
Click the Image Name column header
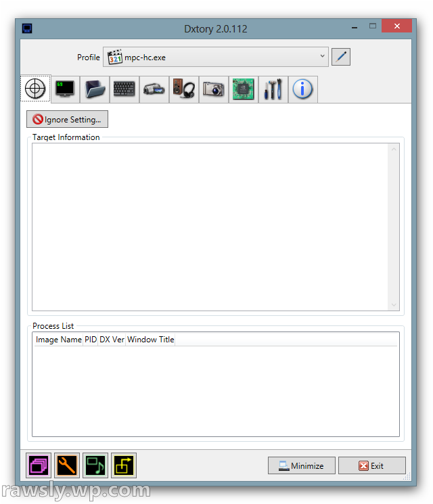pyautogui.click(x=58, y=340)
